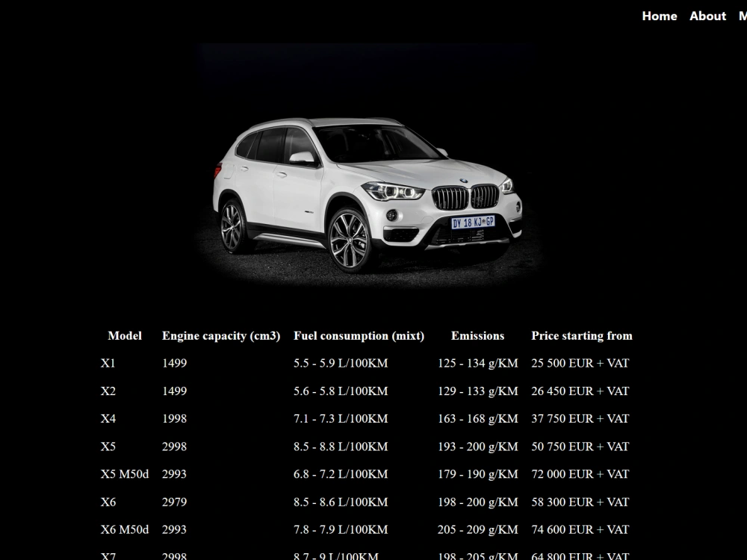This screenshot has width=747, height=560.
Task: Click price 37 750 EUR + VAT
Action: (x=580, y=419)
